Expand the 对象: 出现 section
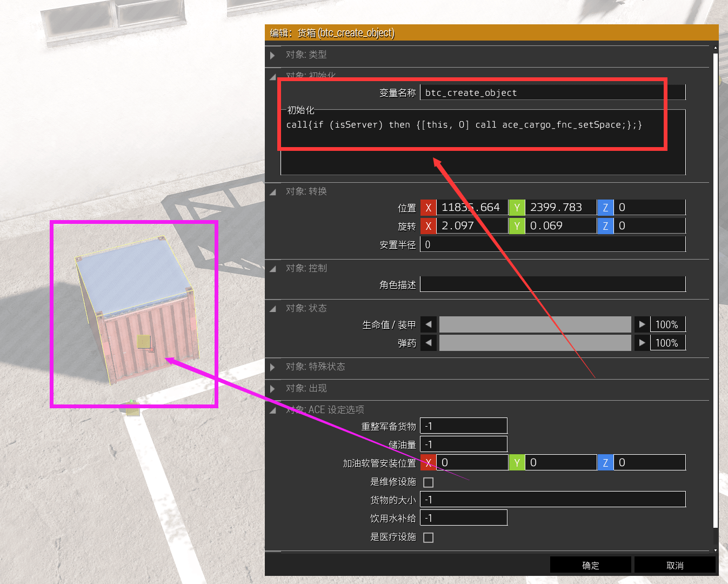Viewport: 728px width, 584px height. (x=273, y=388)
